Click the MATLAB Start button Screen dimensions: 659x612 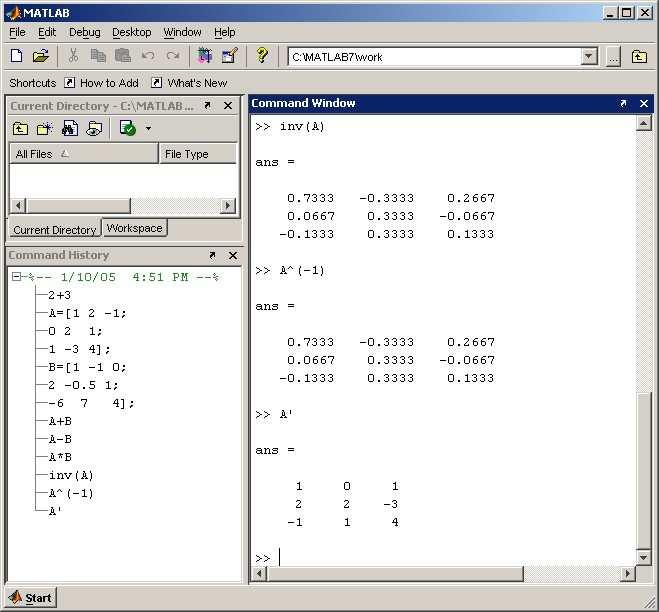31,598
